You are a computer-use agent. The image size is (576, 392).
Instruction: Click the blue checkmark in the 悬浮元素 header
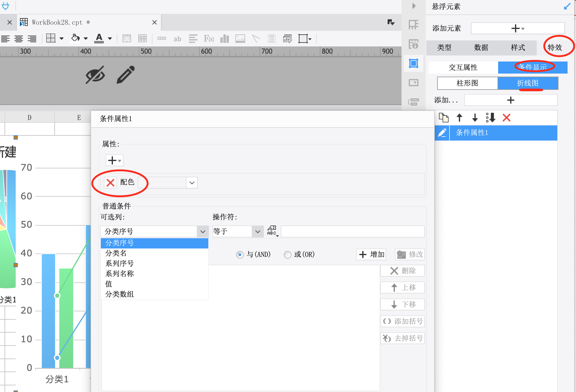pos(567,6)
